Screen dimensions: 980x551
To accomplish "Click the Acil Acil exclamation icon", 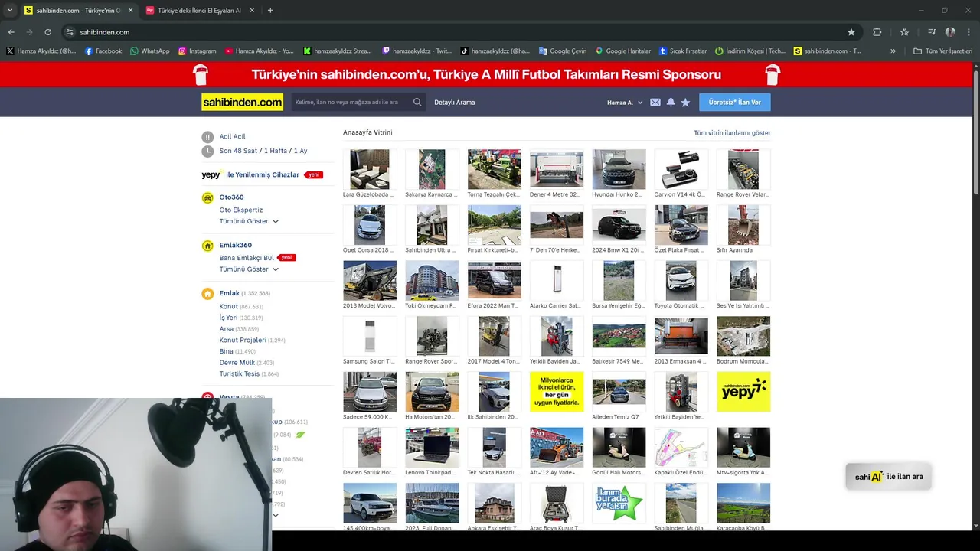I will [x=207, y=137].
